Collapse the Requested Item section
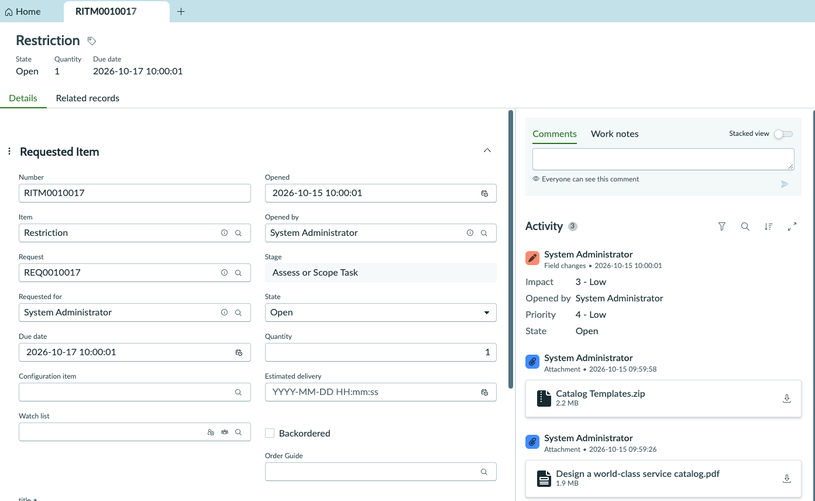The height and width of the screenshot is (501, 815). pyautogui.click(x=487, y=151)
